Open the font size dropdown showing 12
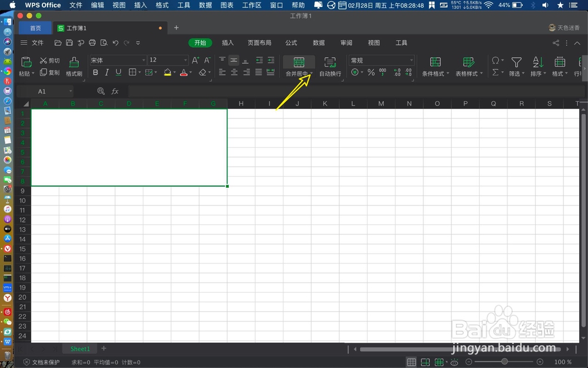This screenshot has width=588, height=368. point(168,60)
